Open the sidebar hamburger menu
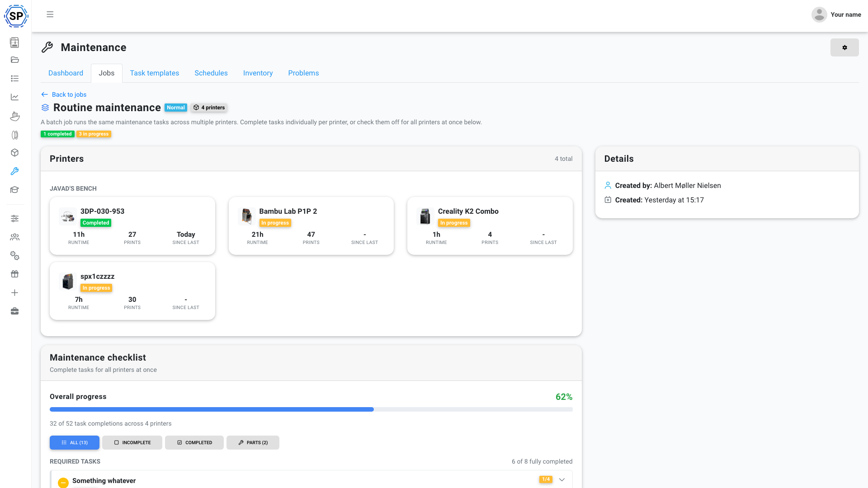Viewport: 868px width, 488px height. pyautogui.click(x=50, y=14)
